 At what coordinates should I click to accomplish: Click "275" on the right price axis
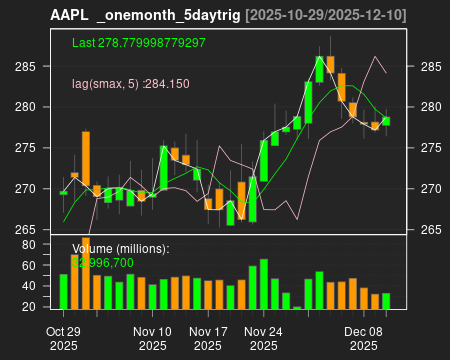pos(431,148)
